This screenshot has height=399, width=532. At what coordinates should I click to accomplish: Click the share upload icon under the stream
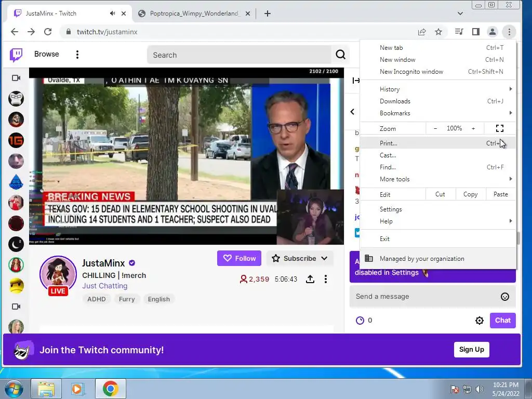point(310,279)
